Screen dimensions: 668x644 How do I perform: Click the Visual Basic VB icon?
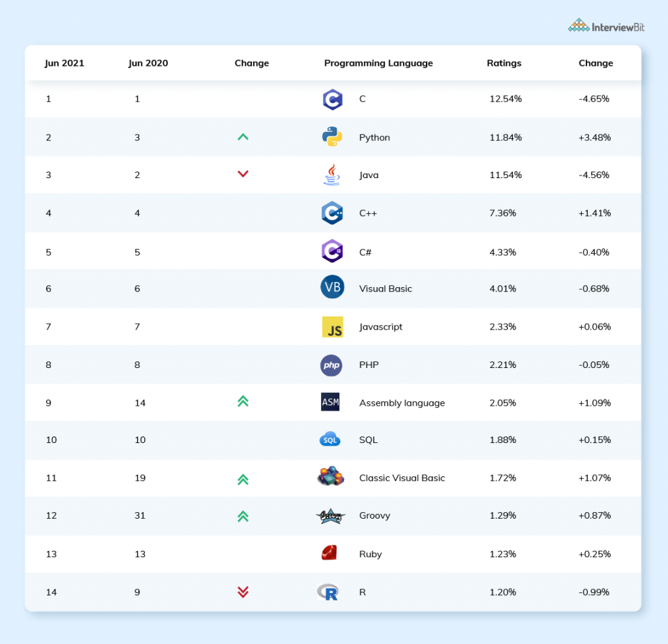[332, 288]
